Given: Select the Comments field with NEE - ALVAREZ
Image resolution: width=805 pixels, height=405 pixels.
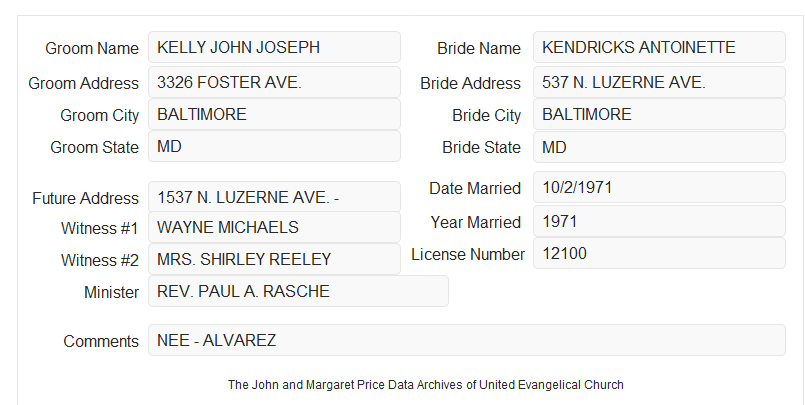Looking at the screenshot, I should pyautogui.click(x=467, y=340).
